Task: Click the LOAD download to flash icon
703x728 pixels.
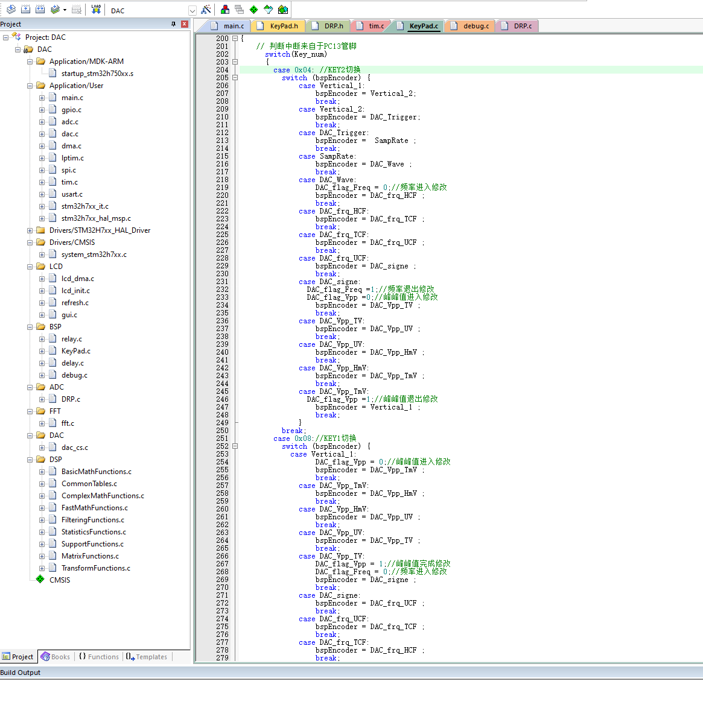Action: pos(96,10)
